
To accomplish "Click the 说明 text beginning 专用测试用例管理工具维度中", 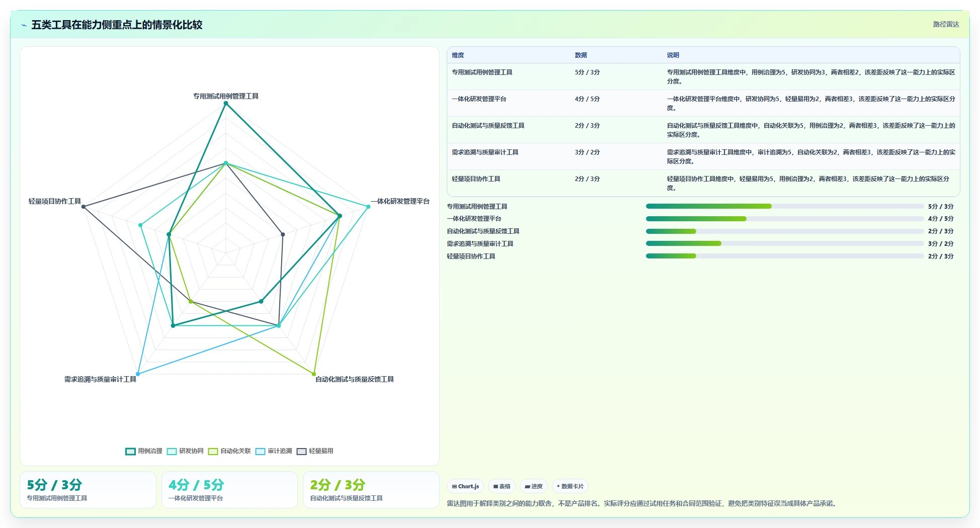I will click(x=811, y=76).
